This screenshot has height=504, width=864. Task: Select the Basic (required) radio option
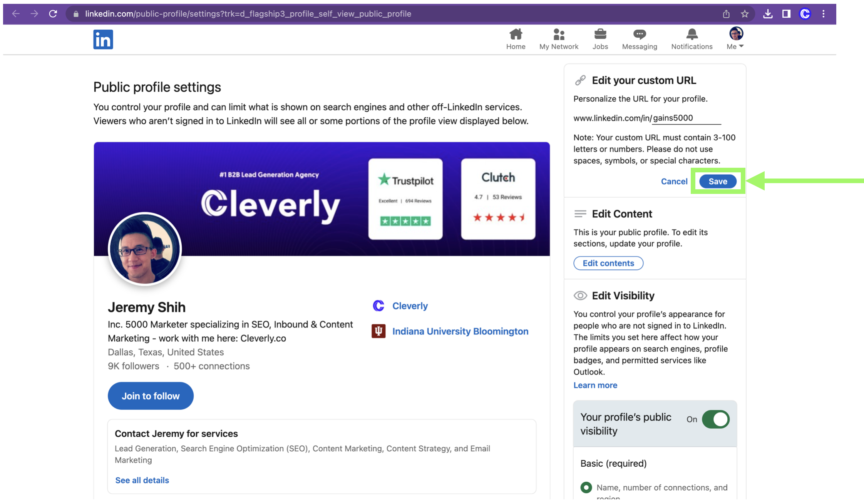586,487
